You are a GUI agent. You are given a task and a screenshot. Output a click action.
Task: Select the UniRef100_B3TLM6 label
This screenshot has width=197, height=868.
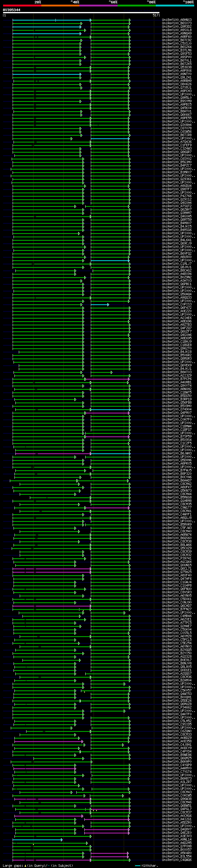click(177, 50)
